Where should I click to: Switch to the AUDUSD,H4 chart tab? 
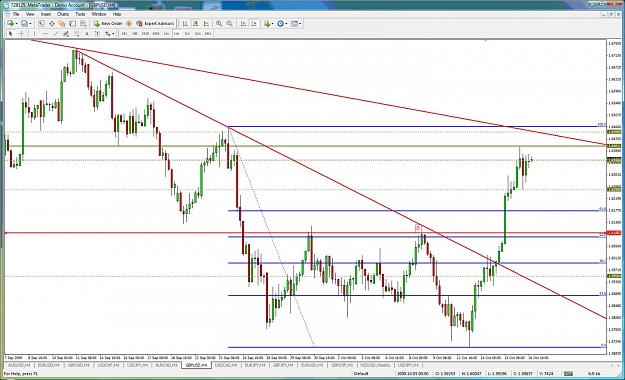tap(19, 365)
